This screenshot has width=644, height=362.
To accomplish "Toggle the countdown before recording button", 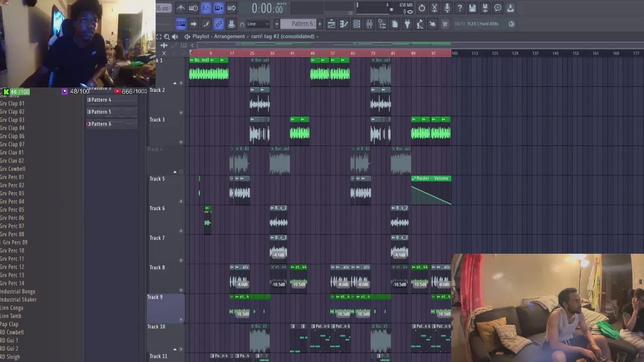I will [206, 8].
